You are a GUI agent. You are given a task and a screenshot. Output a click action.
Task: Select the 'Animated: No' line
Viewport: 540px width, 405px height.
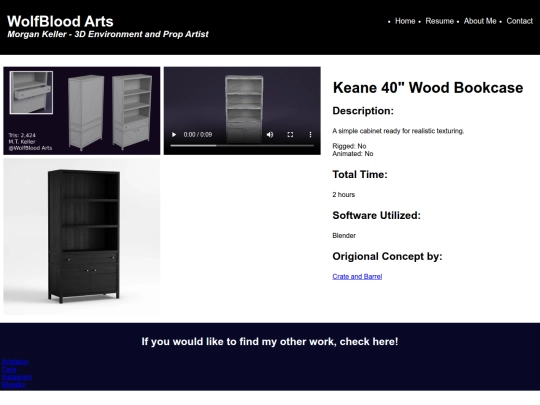353,154
